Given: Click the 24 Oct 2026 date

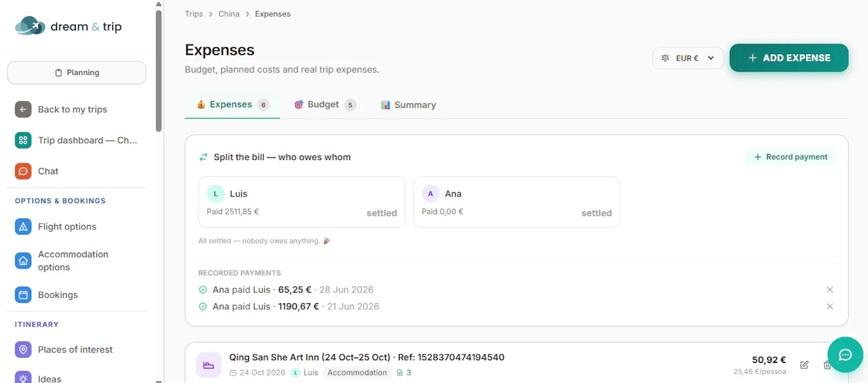Looking at the screenshot, I should pyautogui.click(x=257, y=373).
